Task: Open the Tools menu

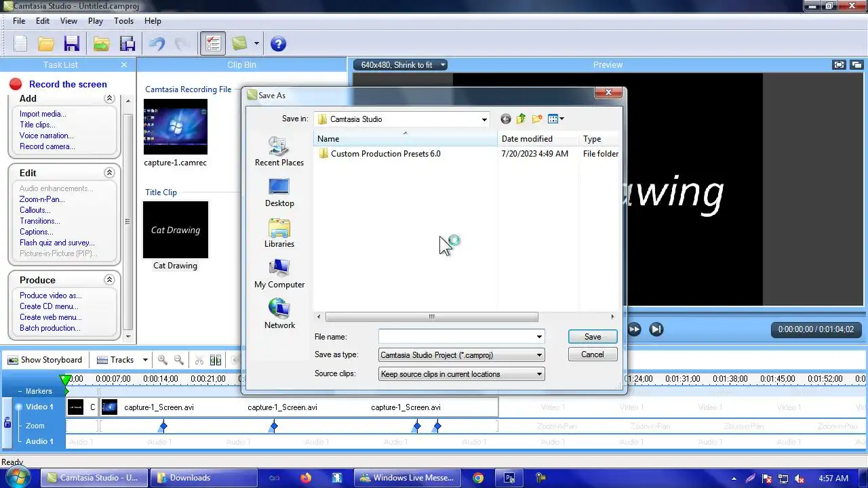Action: (x=123, y=21)
